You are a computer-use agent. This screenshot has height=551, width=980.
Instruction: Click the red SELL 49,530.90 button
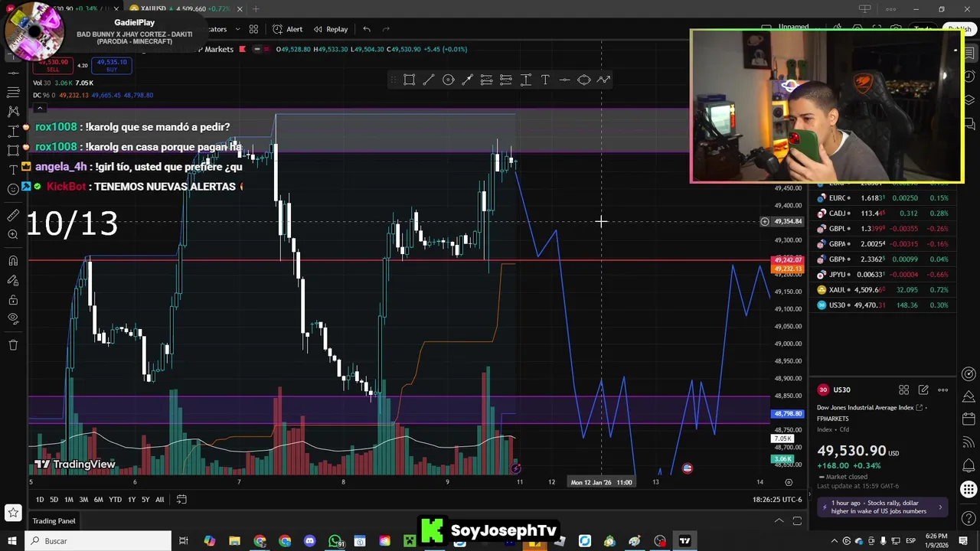click(x=52, y=66)
